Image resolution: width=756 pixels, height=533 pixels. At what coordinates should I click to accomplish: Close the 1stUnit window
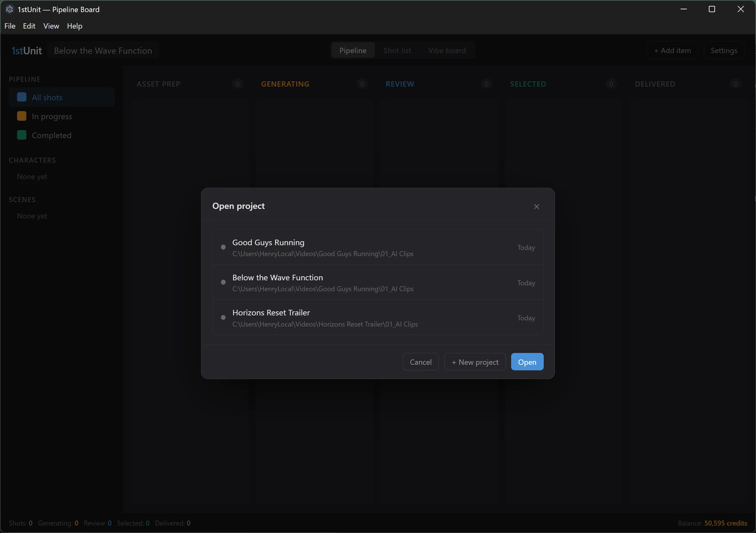click(x=740, y=9)
